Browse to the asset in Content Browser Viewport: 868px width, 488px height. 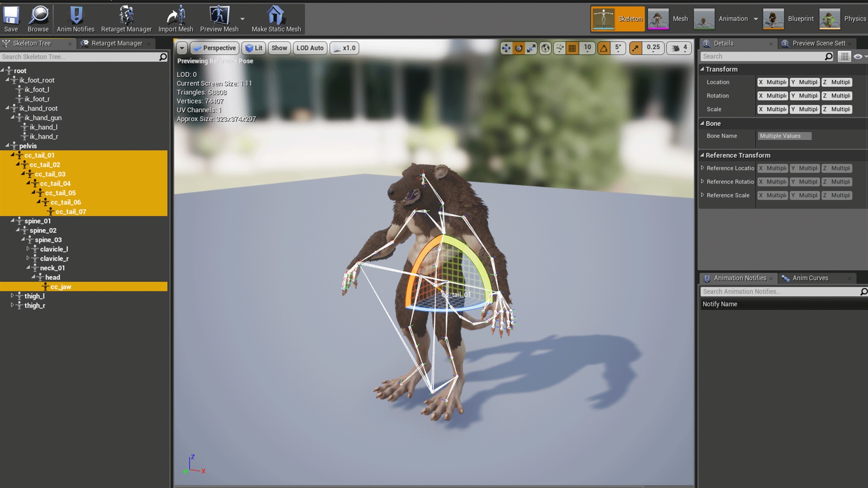tap(38, 18)
